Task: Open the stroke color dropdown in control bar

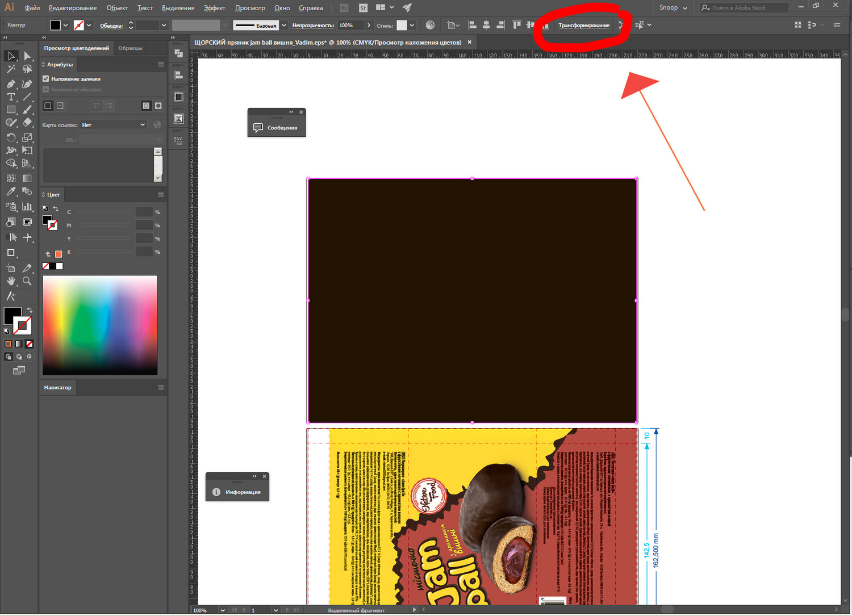Action: [89, 25]
